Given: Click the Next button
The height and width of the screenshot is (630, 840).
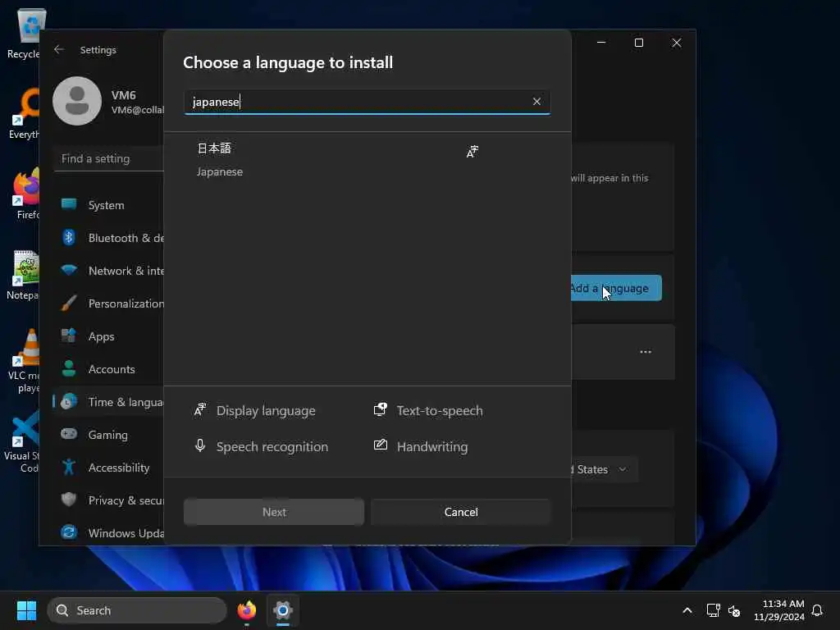Looking at the screenshot, I should 274,512.
